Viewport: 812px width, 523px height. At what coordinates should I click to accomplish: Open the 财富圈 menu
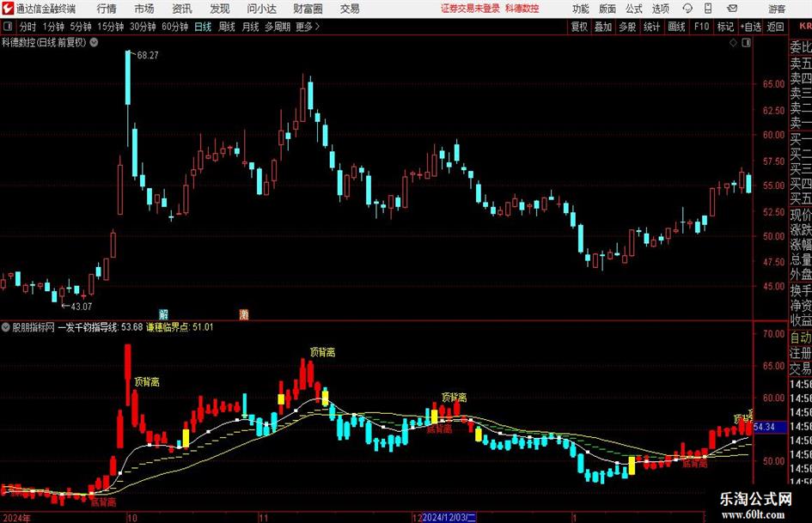pyautogui.click(x=308, y=9)
